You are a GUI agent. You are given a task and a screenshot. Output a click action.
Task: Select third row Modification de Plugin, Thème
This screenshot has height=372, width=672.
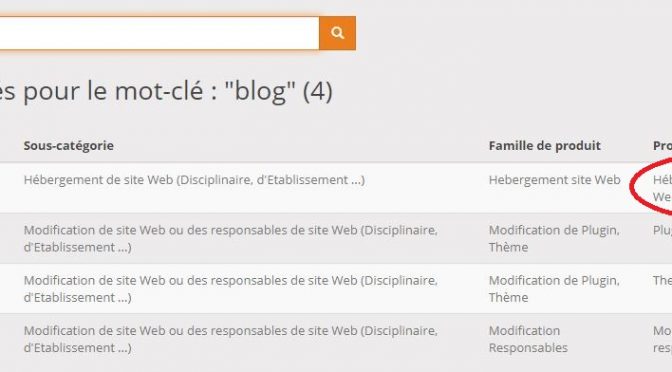554,289
